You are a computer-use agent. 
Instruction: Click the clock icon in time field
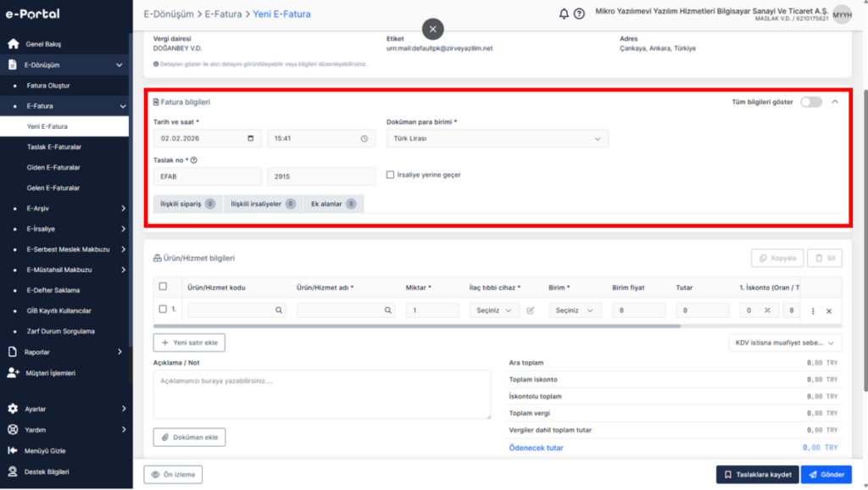pos(364,138)
